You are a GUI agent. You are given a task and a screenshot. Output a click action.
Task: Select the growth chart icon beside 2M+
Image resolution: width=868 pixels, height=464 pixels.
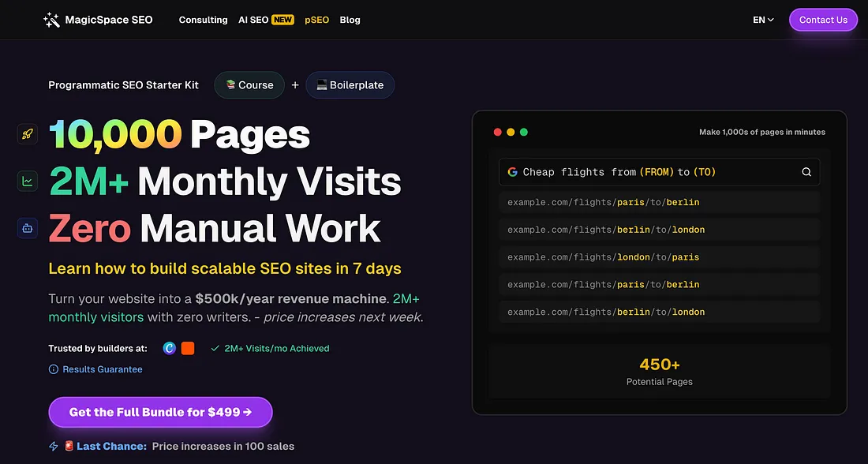pyautogui.click(x=27, y=181)
